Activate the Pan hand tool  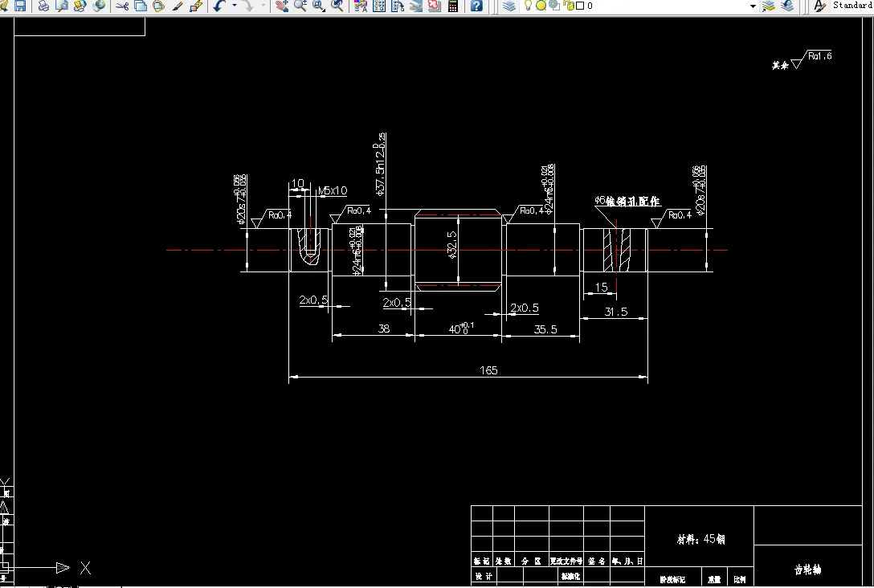tap(282, 6)
